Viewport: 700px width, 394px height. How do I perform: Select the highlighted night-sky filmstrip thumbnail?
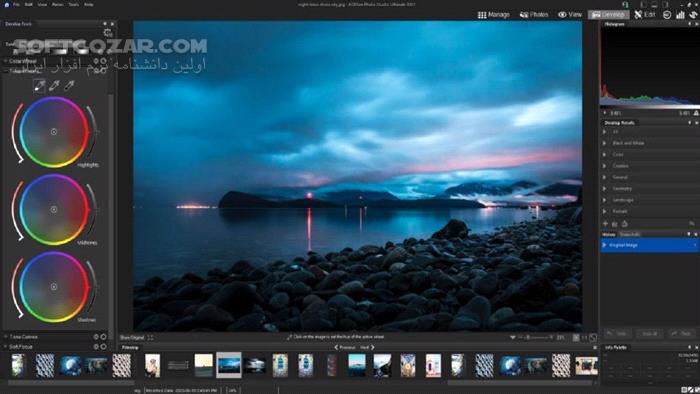pyautogui.click(x=229, y=365)
